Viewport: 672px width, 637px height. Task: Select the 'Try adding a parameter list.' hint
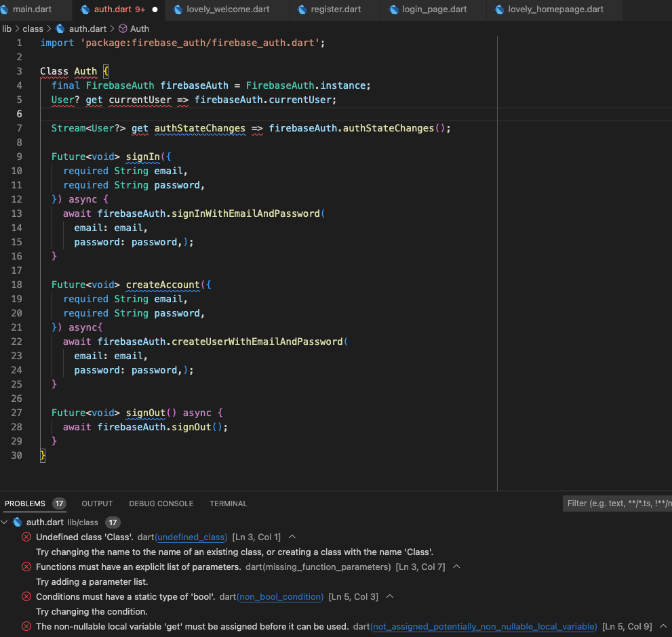[92, 581]
